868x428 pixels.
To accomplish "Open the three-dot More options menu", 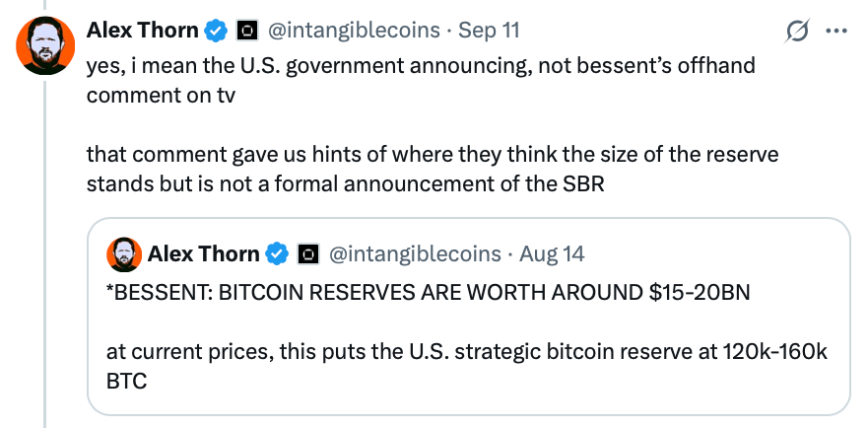I will [x=835, y=31].
